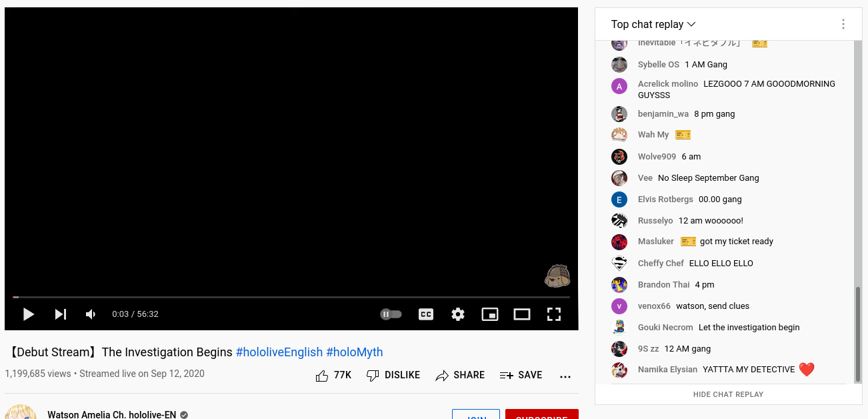Click the video progress bar

click(291, 297)
